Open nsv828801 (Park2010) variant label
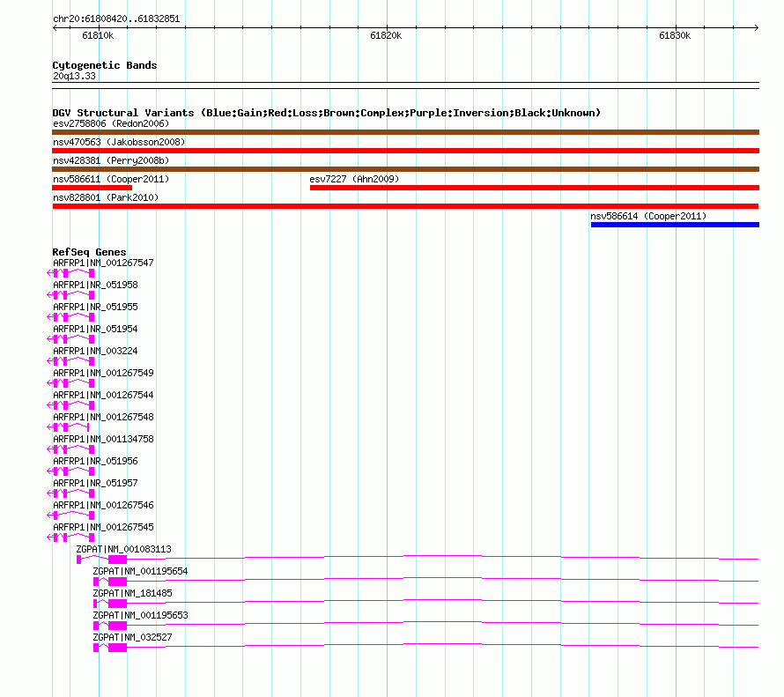Viewport: 784px width, 697px height. tap(106, 197)
